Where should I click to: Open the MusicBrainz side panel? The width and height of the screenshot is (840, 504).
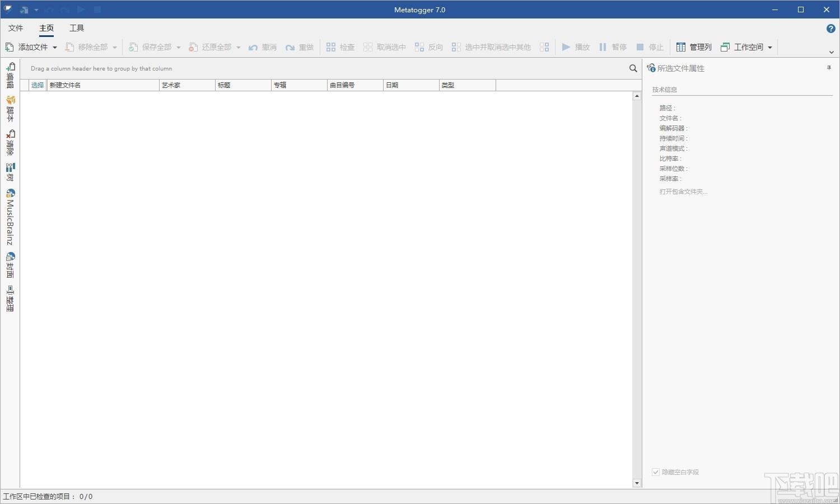coord(10,217)
